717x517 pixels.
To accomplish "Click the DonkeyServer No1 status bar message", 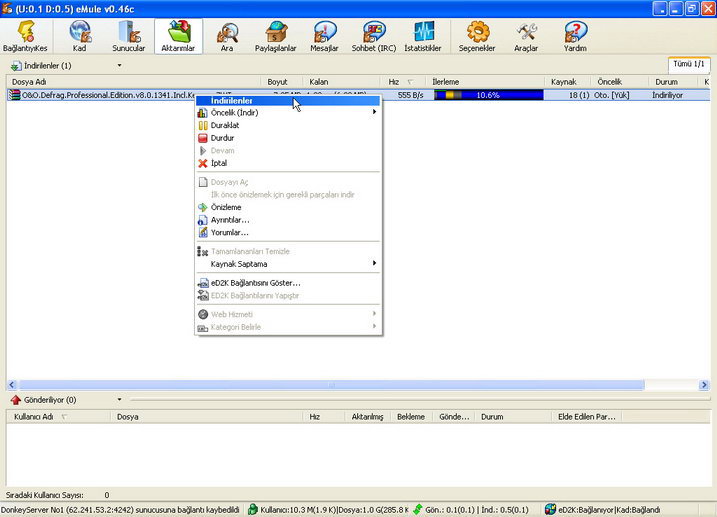I will (x=120, y=510).
